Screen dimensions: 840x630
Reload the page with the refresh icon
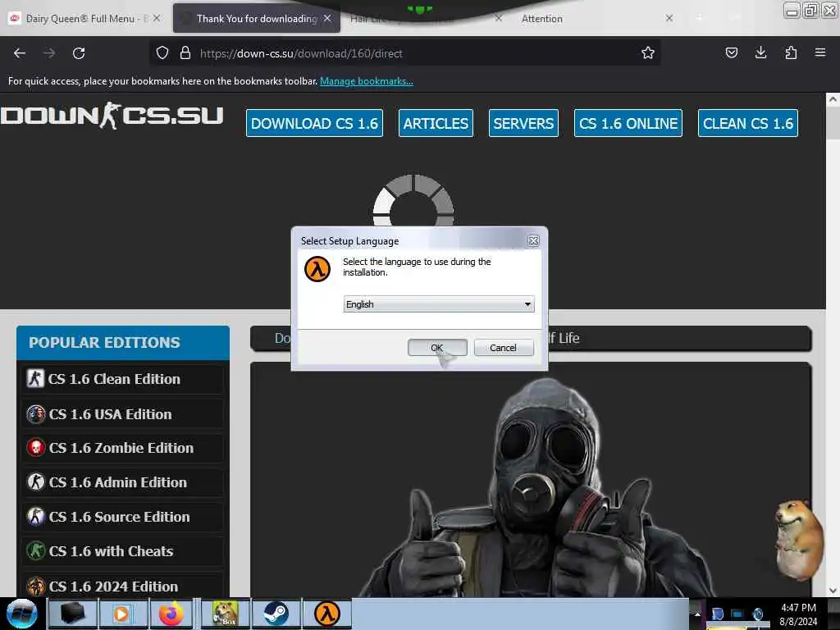(x=79, y=53)
